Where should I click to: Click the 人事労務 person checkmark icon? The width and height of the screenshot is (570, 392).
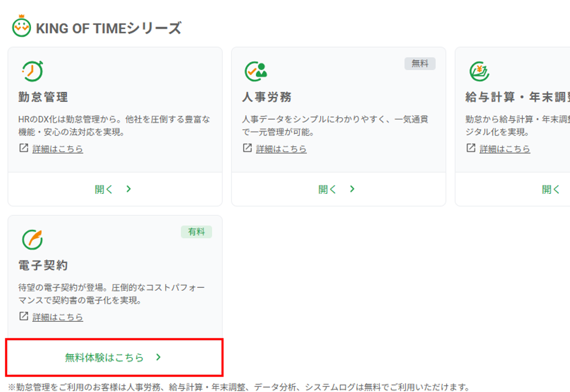coord(256,71)
